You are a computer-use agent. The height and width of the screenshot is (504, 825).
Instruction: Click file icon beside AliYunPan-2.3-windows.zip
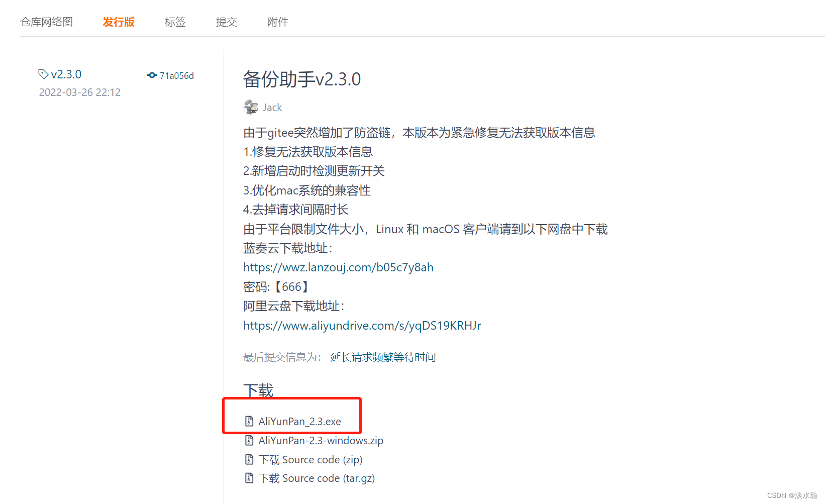click(249, 440)
